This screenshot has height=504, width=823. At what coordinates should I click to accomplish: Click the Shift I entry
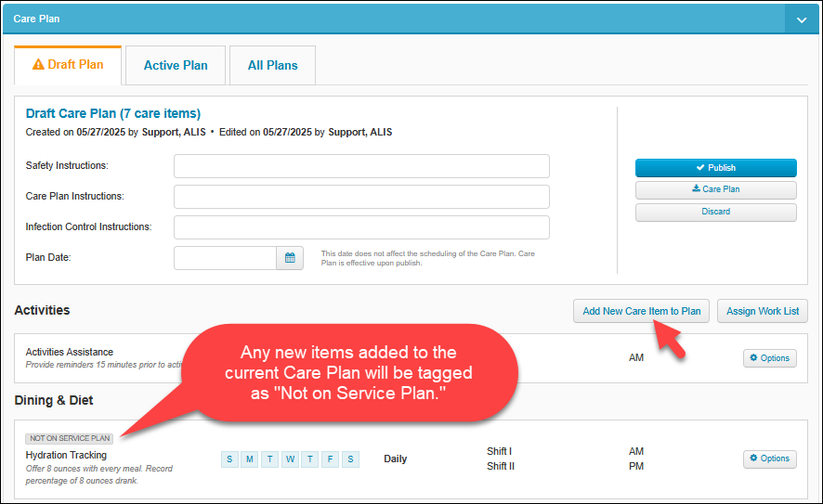[x=499, y=451]
